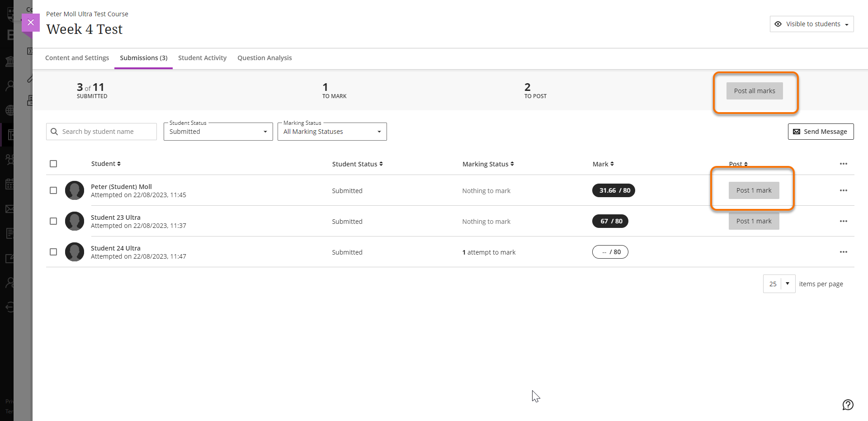Click Peter (Student) Moll's avatar
Image resolution: width=868 pixels, height=421 pixels.
75,190
